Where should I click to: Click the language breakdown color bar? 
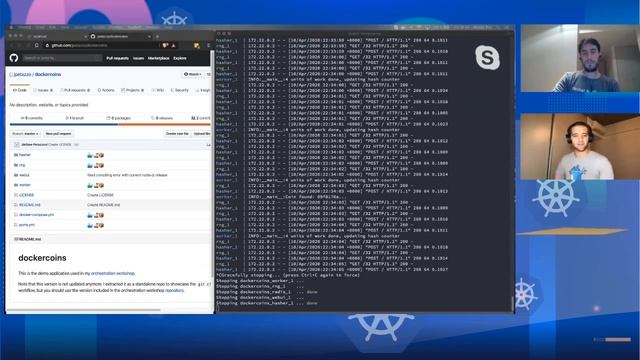coord(110,124)
